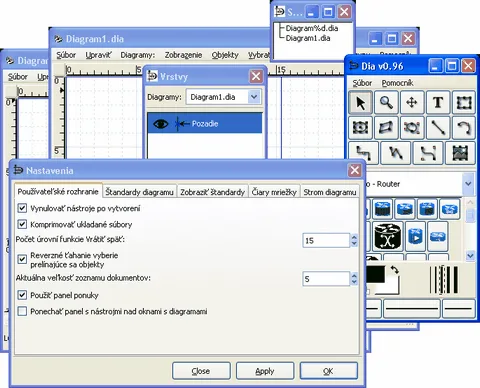Viewport: 480px width, 388px height.
Task: Select the Magnify tool in Dia toolbox
Action: (x=386, y=102)
